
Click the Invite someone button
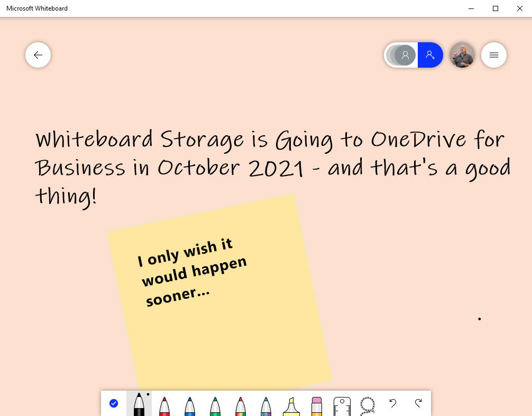coord(430,55)
